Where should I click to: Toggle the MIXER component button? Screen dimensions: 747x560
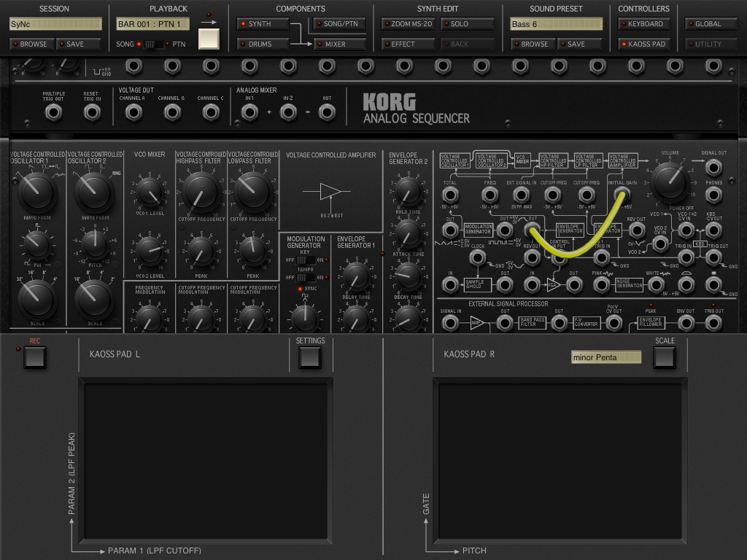pos(339,44)
